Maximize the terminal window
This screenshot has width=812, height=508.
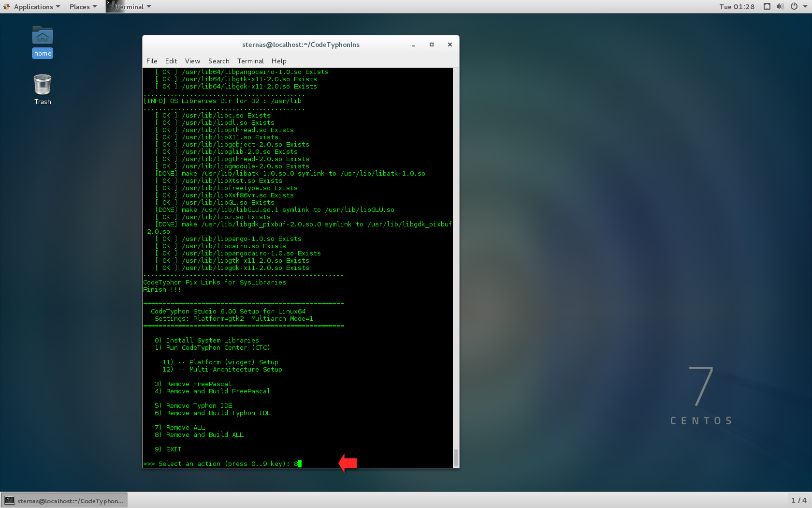click(432, 45)
